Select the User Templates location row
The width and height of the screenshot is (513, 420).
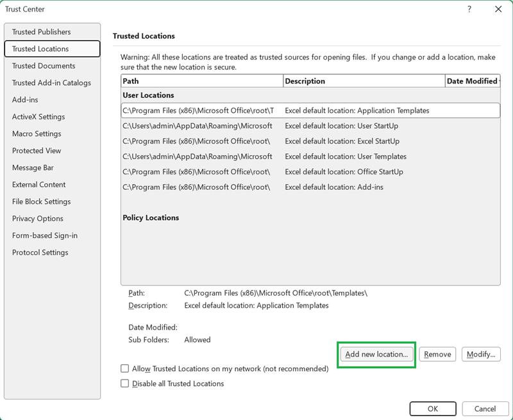(310, 156)
